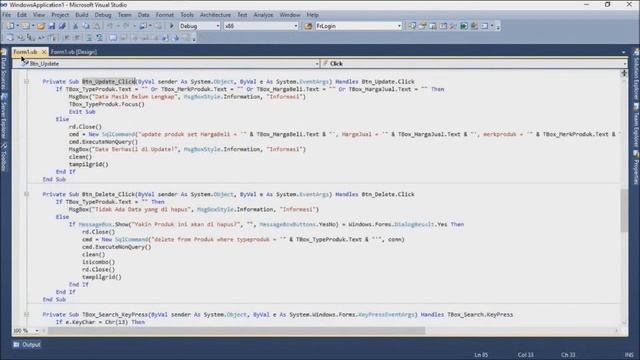The image size is (640, 360).
Task: Open the Team menu
Action: point(124,15)
